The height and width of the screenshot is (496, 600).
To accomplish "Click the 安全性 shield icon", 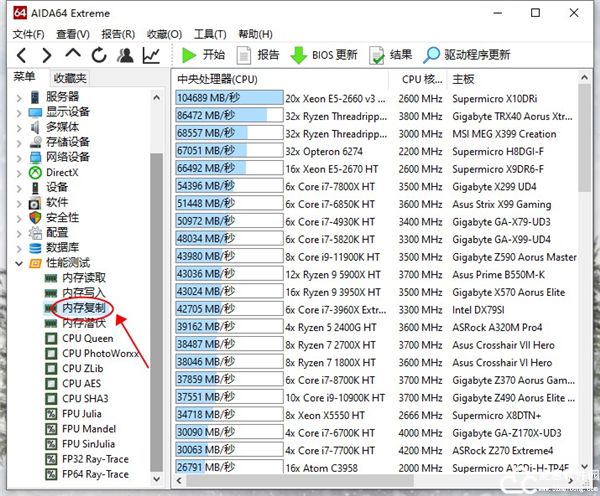I will 35,218.
